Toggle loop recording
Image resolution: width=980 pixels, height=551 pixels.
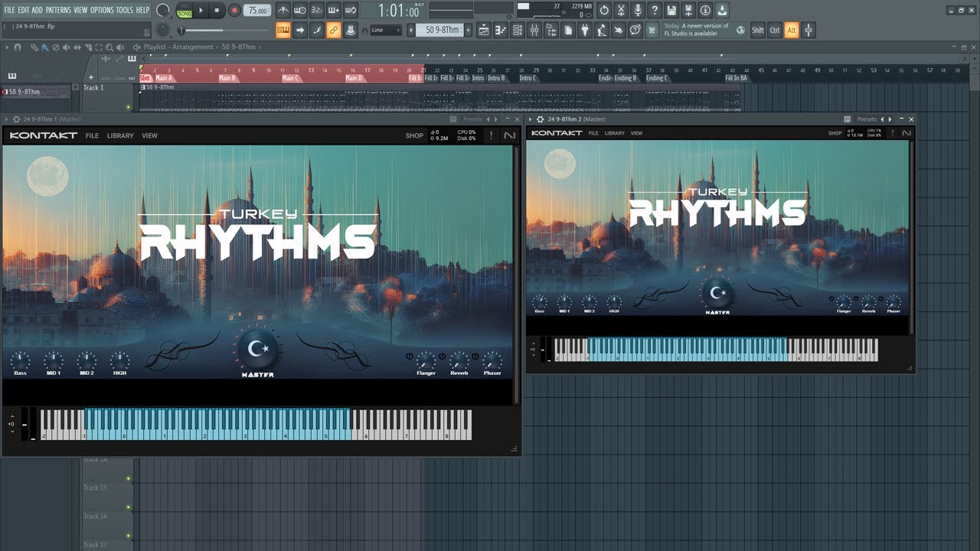351,11
